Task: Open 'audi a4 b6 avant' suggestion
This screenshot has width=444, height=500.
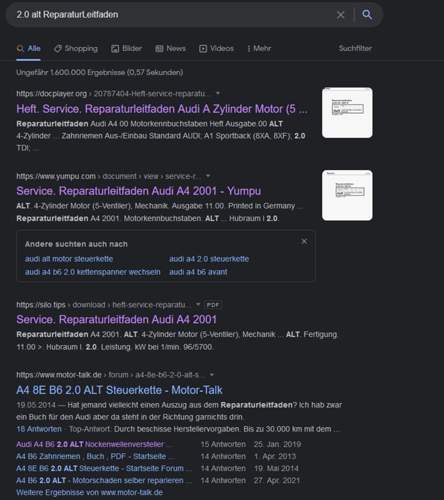Action: tap(198, 272)
